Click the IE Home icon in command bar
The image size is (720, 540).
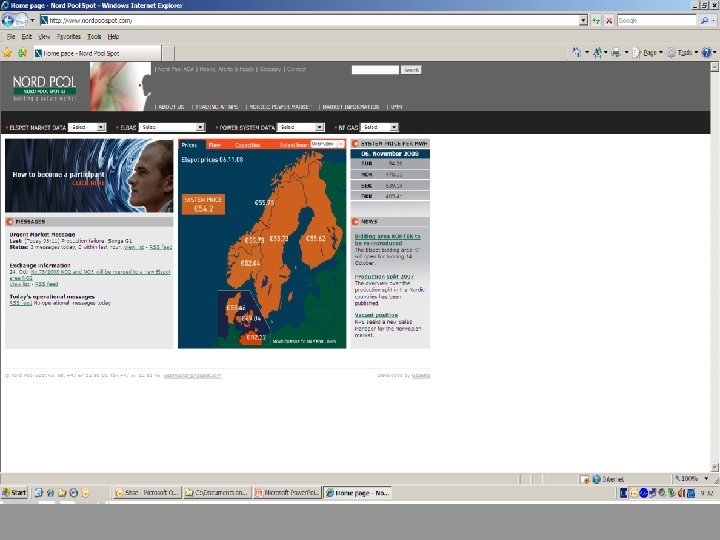pyautogui.click(x=577, y=53)
